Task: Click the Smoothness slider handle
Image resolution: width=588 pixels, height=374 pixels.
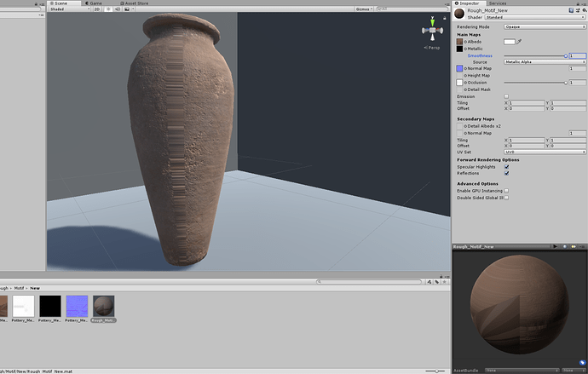Action: click(x=565, y=55)
